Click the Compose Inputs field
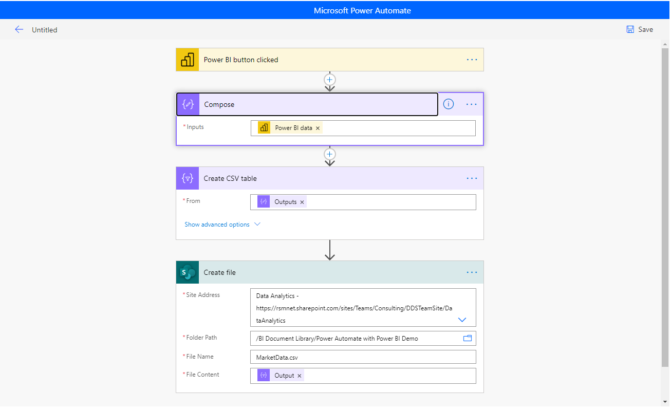This screenshot has width=671, height=410. click(363, 128)
